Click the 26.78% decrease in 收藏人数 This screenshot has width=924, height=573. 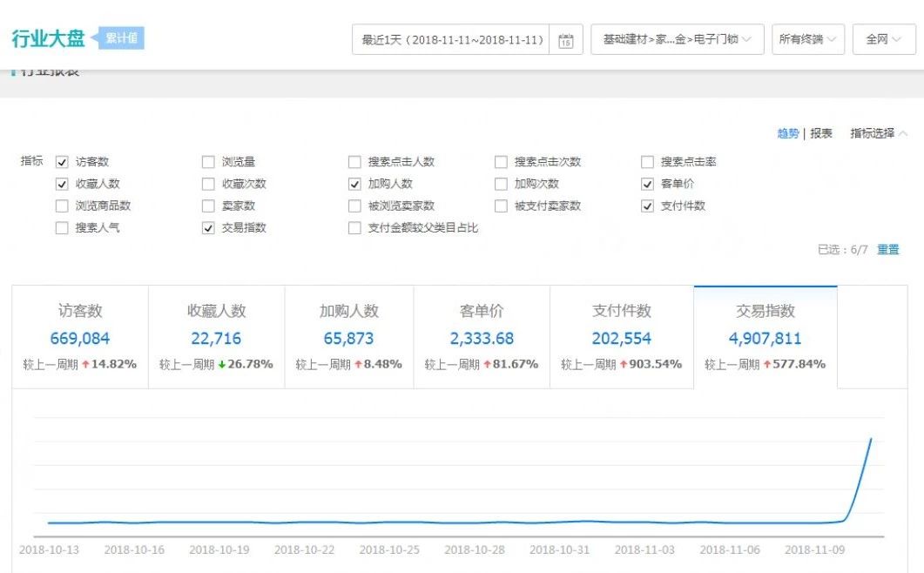coord(251,364)
